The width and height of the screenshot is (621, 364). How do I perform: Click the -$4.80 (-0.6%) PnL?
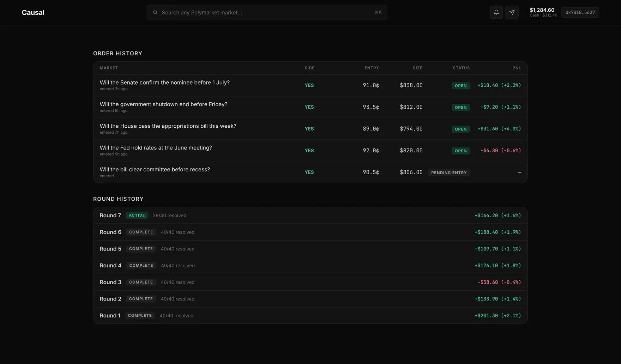coord(501,150)
